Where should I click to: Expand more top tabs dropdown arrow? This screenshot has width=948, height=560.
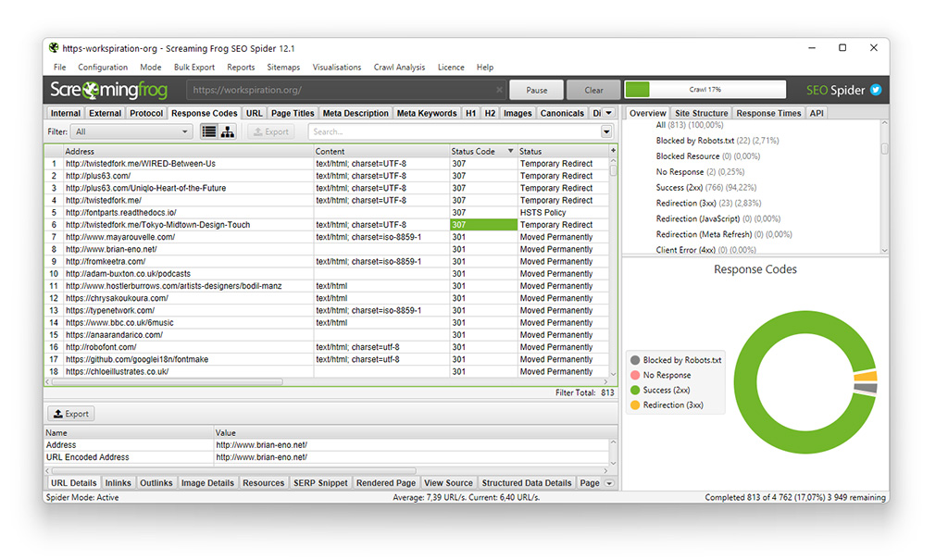(x=609, y=113)
